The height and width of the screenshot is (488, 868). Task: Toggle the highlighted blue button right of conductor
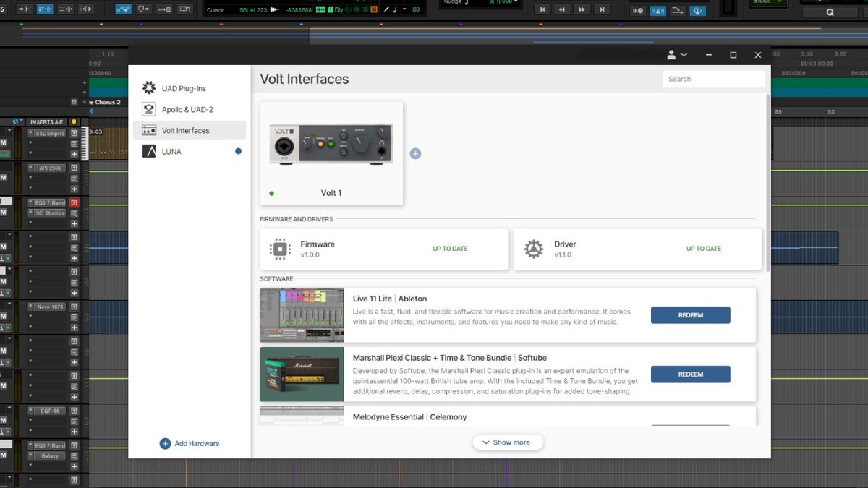click(698, 11)
